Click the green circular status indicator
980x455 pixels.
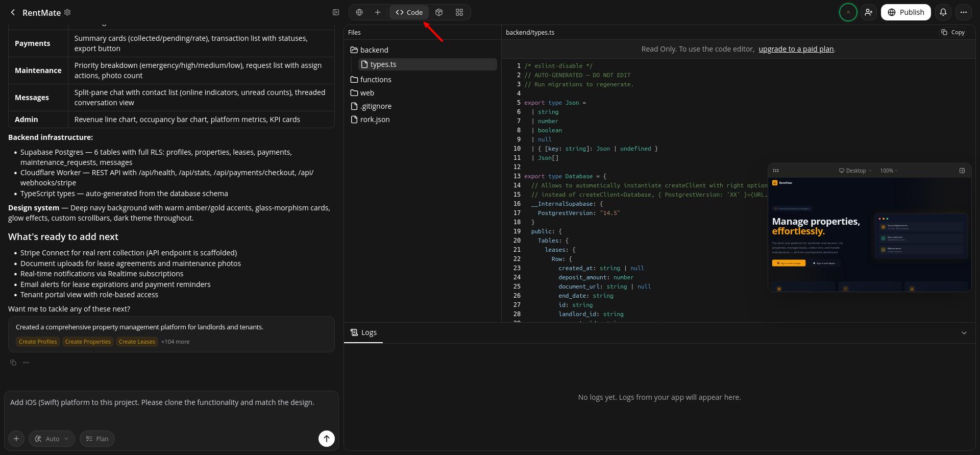(x=848, y=12)
